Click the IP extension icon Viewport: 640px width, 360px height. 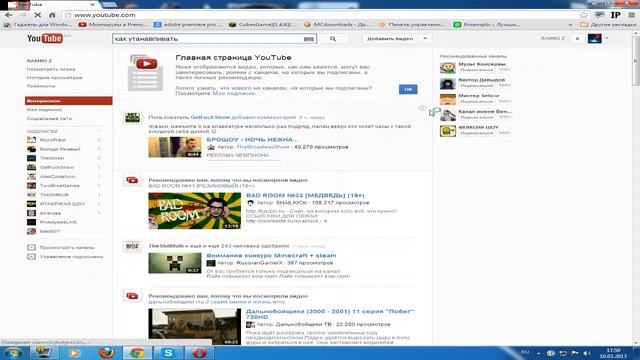tap(616, 15)
